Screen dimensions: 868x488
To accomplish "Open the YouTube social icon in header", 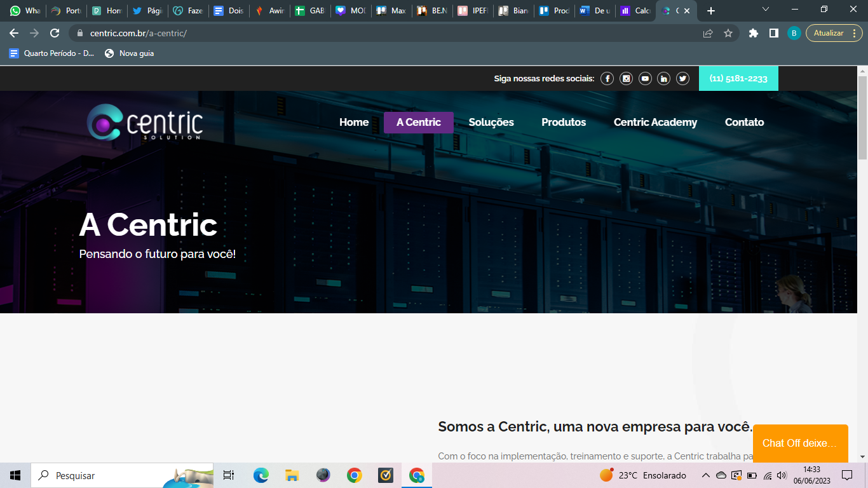I will pyautogui.click(x=645, y=79).
